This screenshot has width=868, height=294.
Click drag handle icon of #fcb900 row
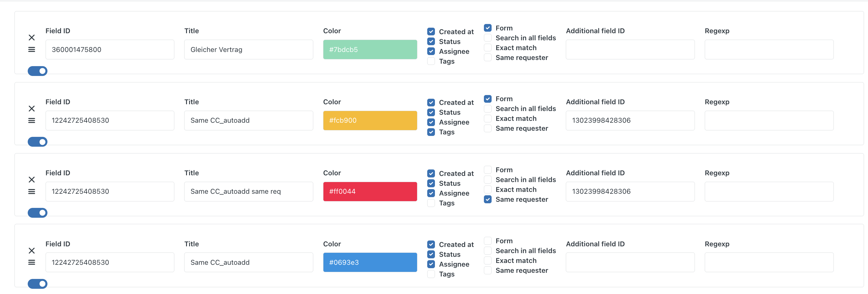click(x=32, y=121)
